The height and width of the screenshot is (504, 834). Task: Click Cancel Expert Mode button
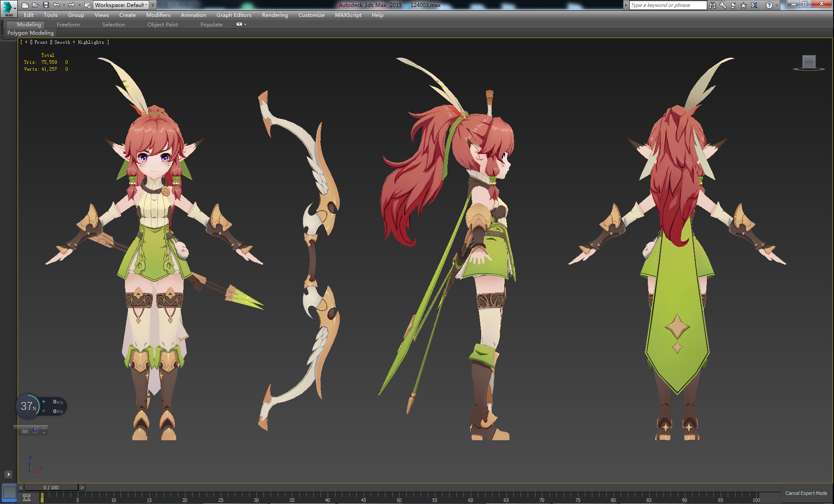pyautogui.click(x=806, y=493)
